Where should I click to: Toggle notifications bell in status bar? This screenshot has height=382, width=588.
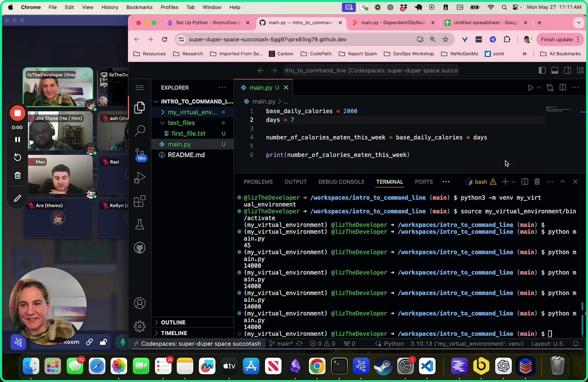tap(576, 343)
